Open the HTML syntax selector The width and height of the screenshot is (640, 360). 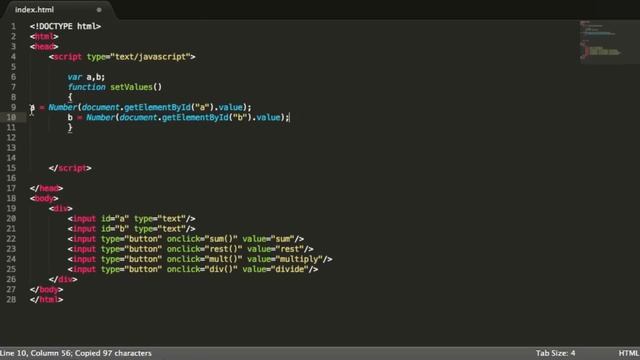pyautogui.click(x=629, y=353)
